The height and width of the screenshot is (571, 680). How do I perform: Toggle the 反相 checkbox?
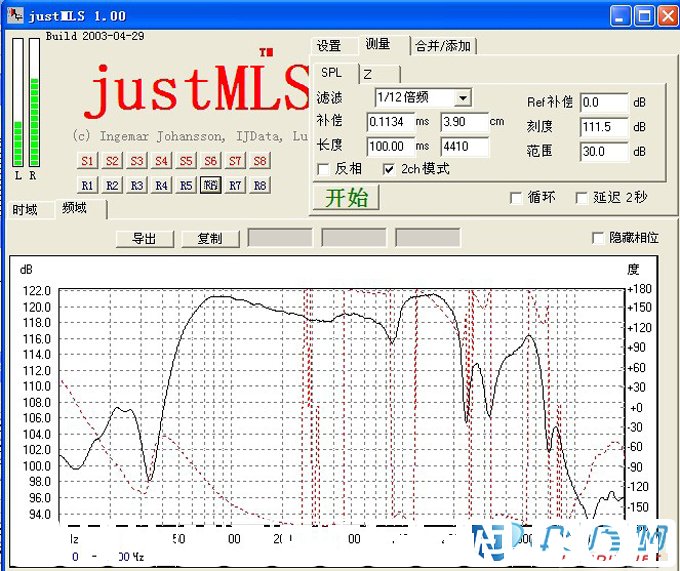323,169
